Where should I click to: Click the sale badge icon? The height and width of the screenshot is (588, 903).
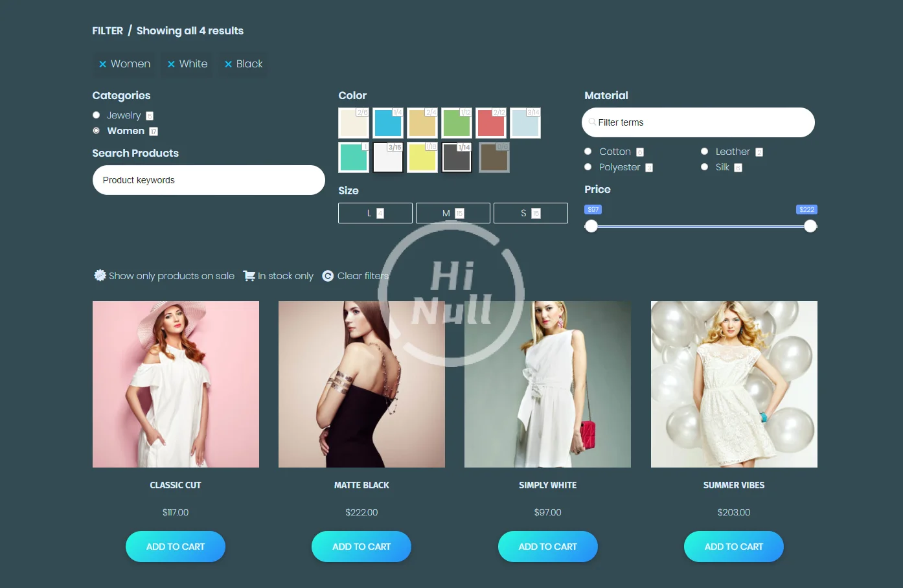tap(100, 275)
